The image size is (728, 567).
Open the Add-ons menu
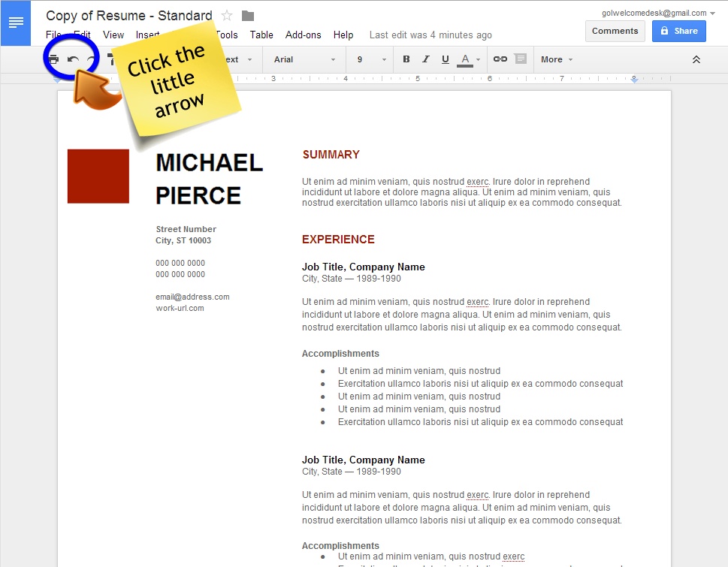coord(303,35)
